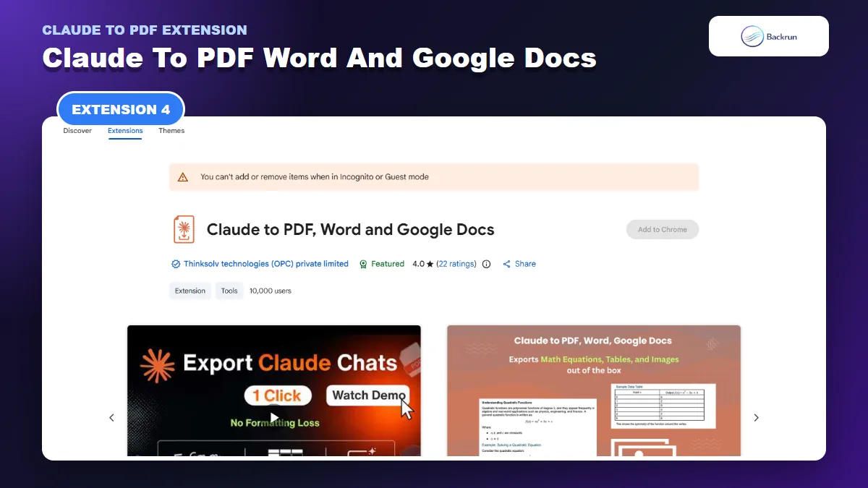The height and width of the screenshot is (488, 868).
Task: Click the Share link
Action: coord(525,264)
